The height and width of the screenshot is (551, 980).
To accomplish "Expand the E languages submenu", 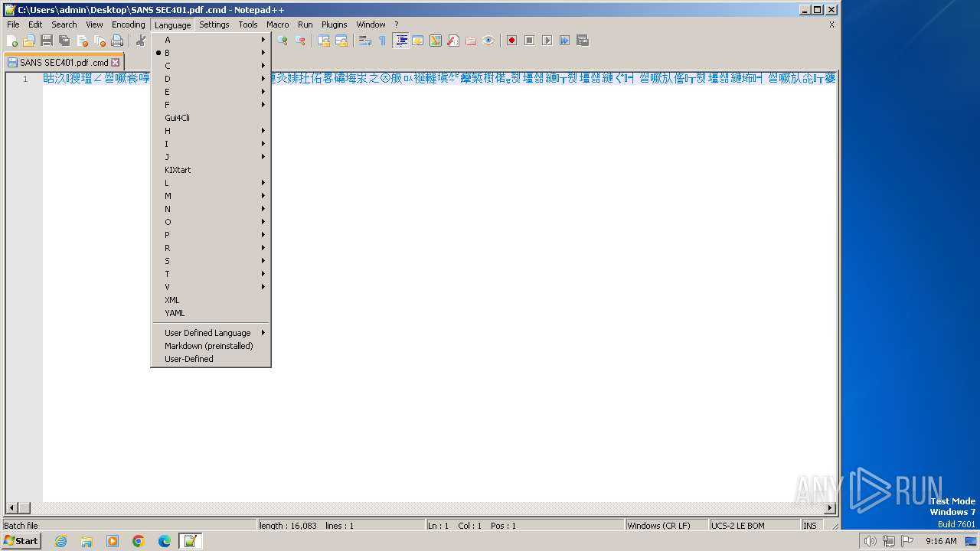I will point(211,92).
